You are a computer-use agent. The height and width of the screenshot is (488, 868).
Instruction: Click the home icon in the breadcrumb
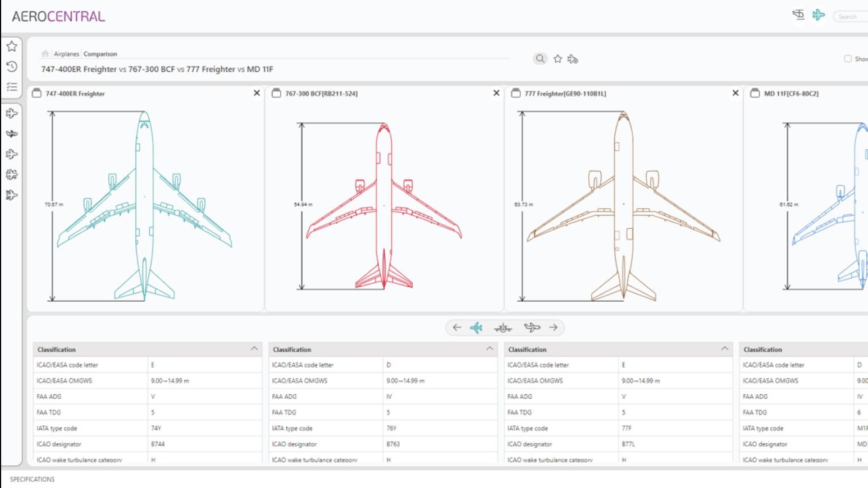[45, 54]
